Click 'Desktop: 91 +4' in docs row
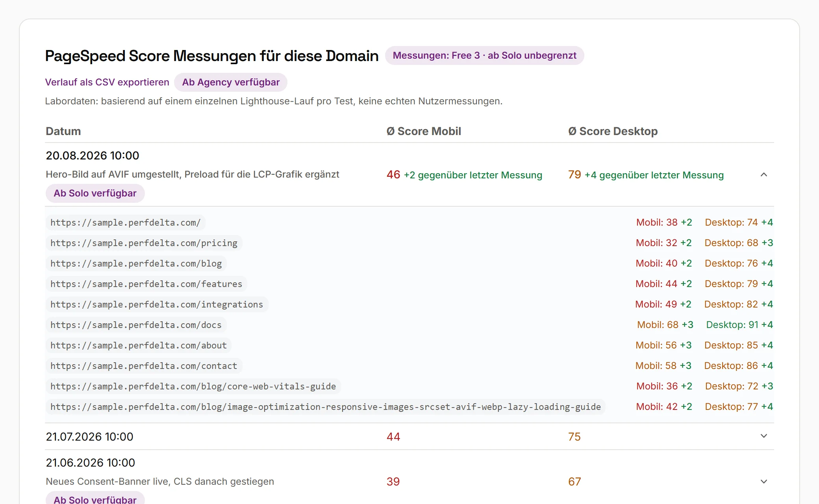The height and width of the screenshot is (504, 819). click(739, 325)
